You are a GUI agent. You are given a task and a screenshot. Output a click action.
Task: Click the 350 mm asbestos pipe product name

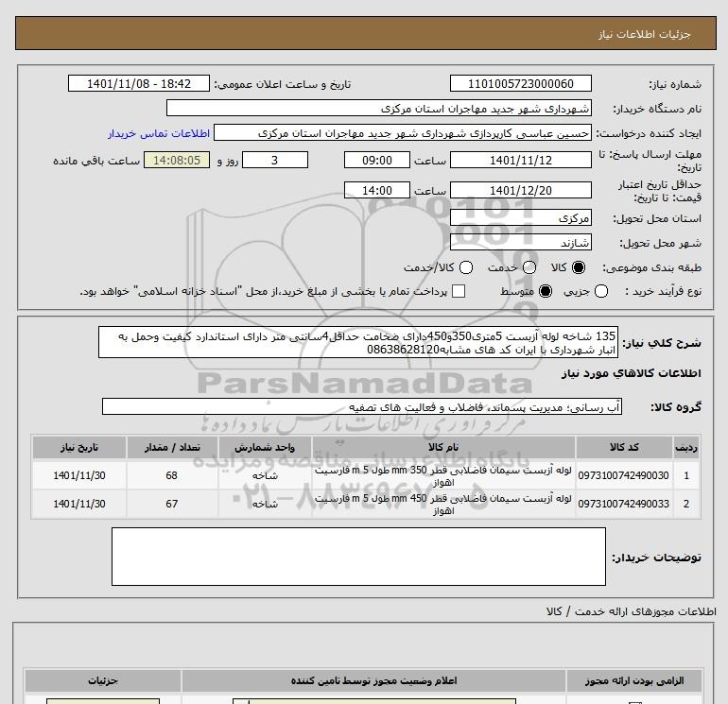click(x=443, y=475)
